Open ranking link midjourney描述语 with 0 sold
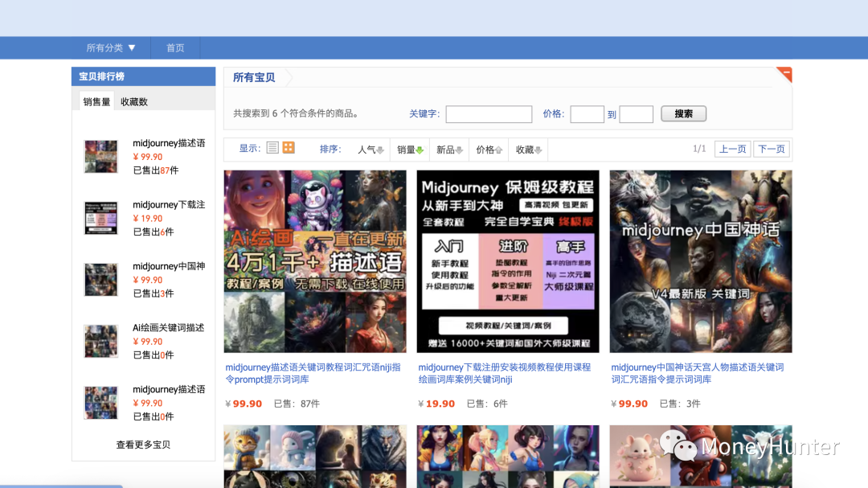The width and height of the screenshot is (868, 488). 169,389
